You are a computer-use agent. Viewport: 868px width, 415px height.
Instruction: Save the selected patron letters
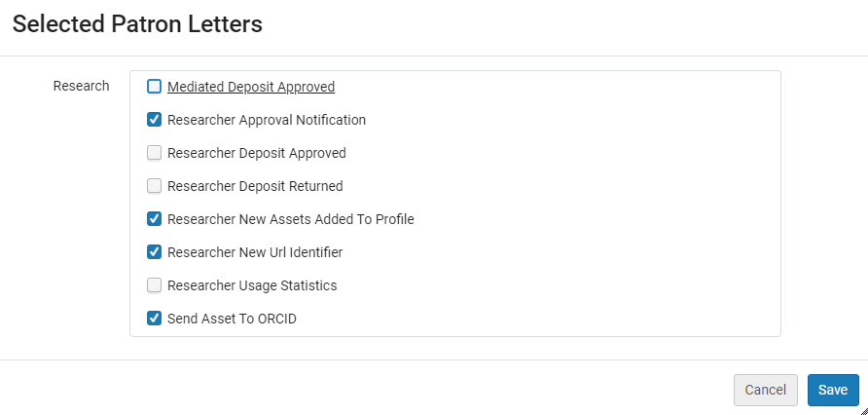click(833, 390)
